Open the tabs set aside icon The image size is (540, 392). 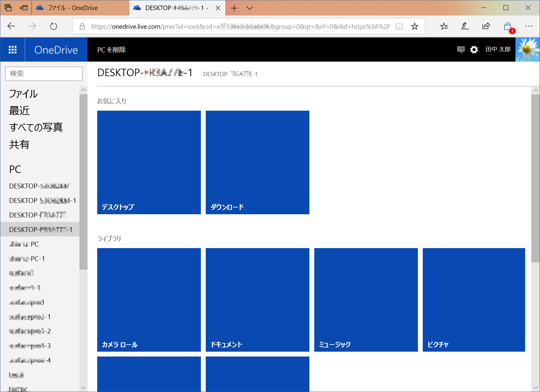coord(8,8)
